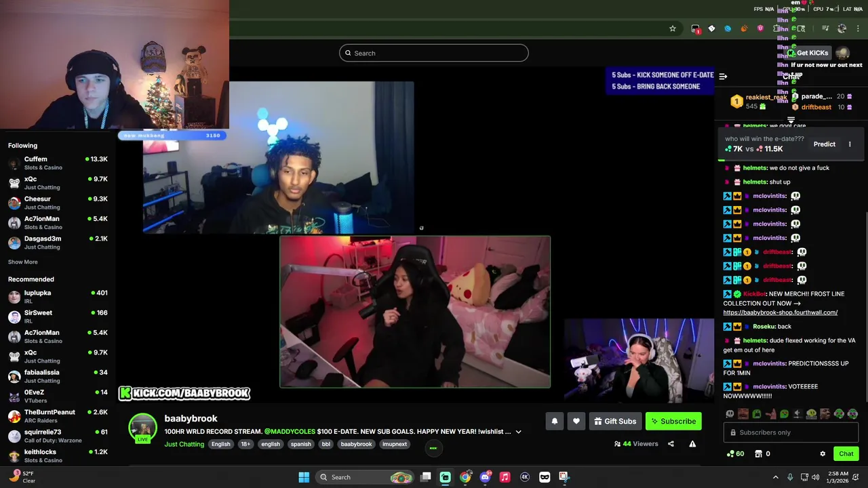Open Apple Music from the taskbar
This screenshot has height=488, width=868.
(x=505, y=477)
